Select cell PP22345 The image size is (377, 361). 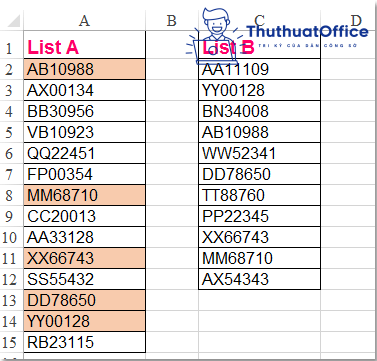[260, 216]
